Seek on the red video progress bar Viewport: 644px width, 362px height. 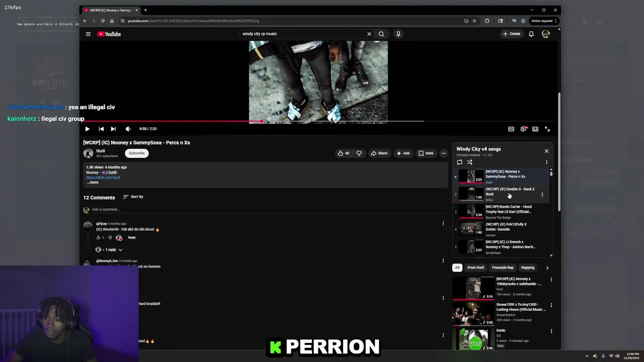[x=318, y=121]
